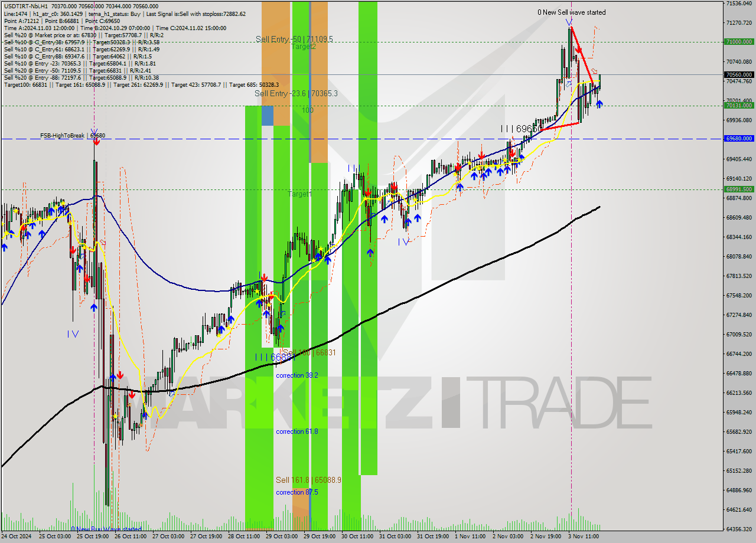Click the '2 Nov 19:00' time label
This screenshot has height=543, width=756.
click(547, 537)
